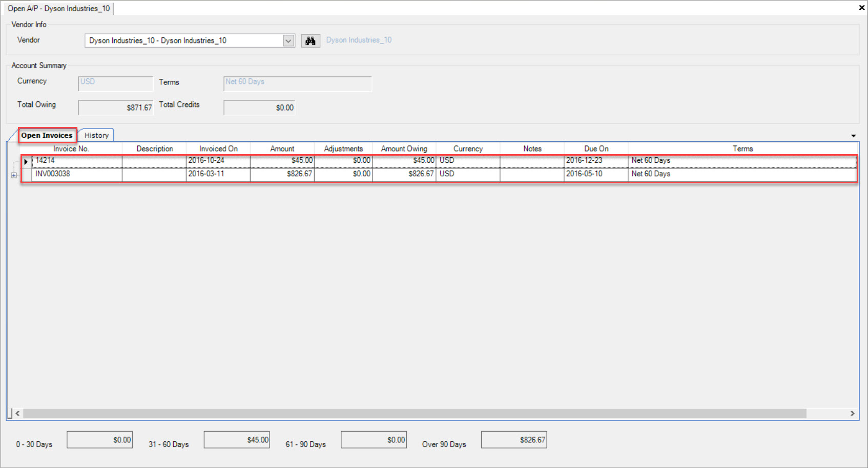Viewport: 868px width, 468px height.
Task: Click the binoculars vendor search icon
Action: point(311,41)
